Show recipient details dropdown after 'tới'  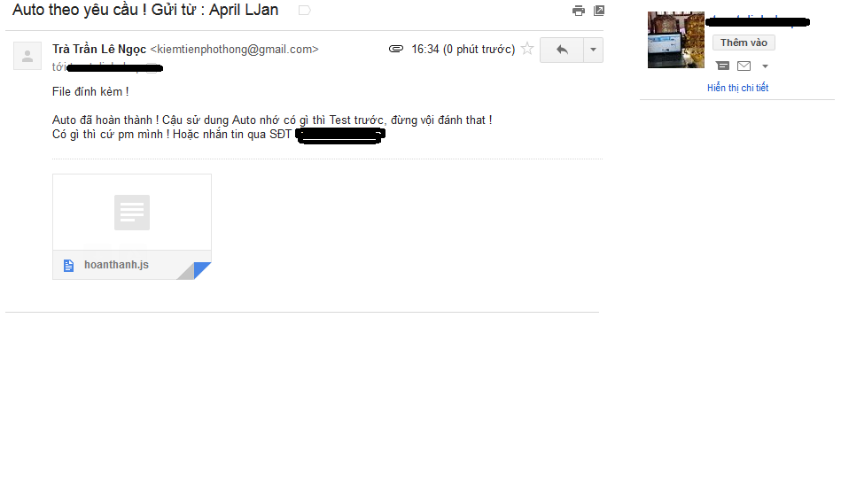(152, 68)
